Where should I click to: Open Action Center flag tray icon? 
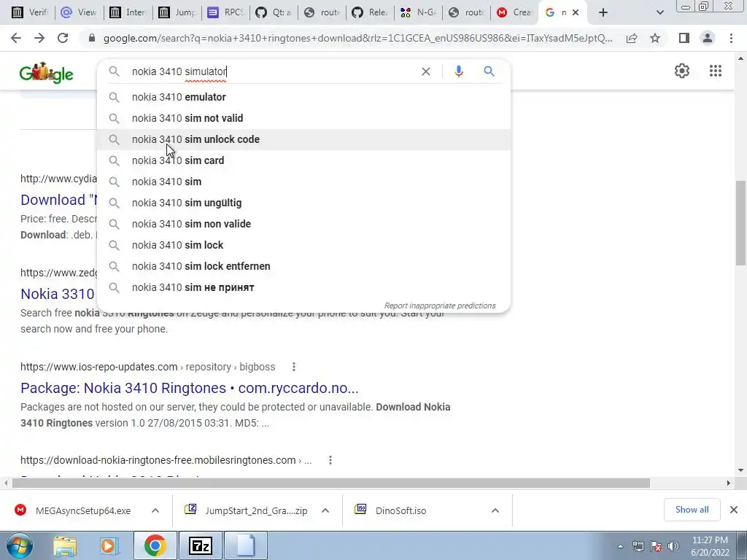pyautogui.click(x=656, y=546)
